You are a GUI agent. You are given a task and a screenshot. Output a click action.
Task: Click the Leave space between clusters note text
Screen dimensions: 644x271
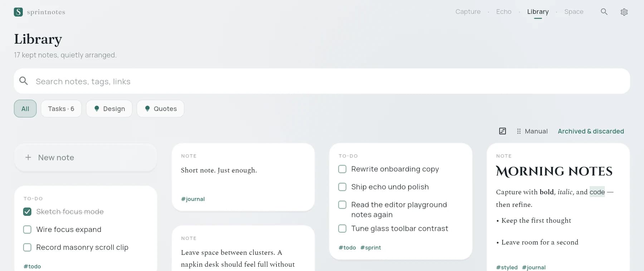coord(238,258)
